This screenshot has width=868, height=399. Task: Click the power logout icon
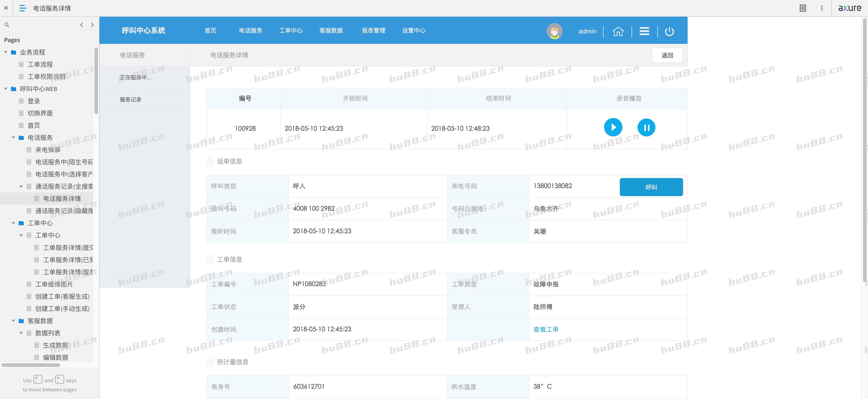(669, 31)
